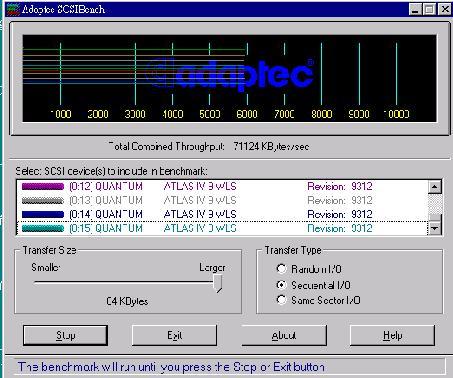Select QUANTUM ATLAS IV device 0:12 row
The width and height of the screenshot is (453, 378).
click(222, 186)
